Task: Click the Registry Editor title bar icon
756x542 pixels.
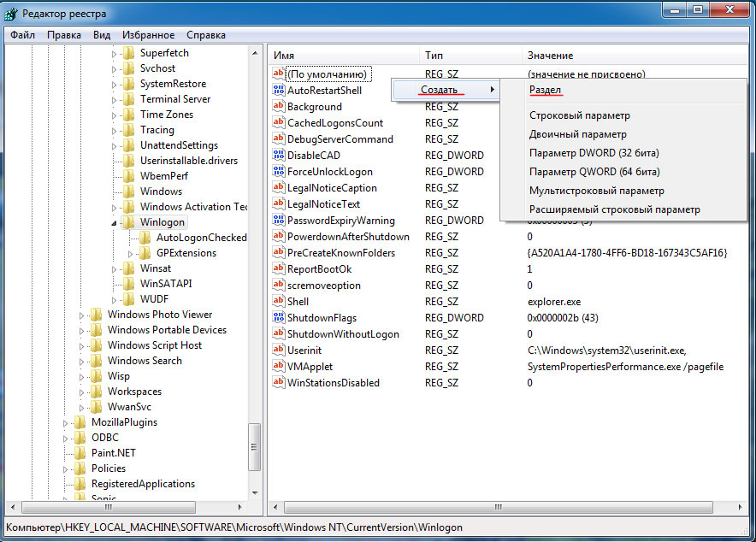Action: pyautogui.click(x=10, y=14)
